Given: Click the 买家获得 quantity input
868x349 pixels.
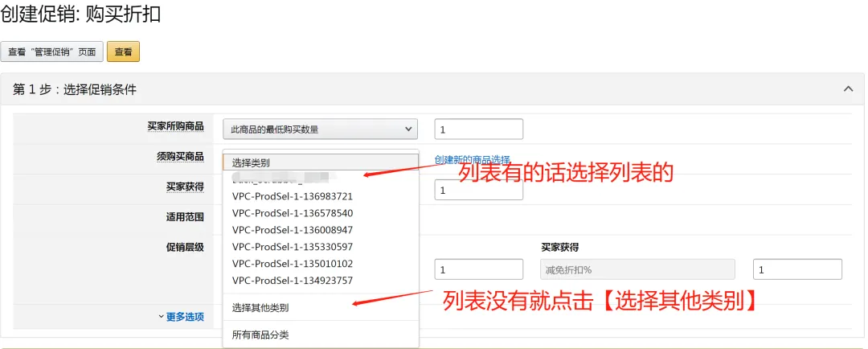Looking at the screenshot, I should tap(479, 190).
